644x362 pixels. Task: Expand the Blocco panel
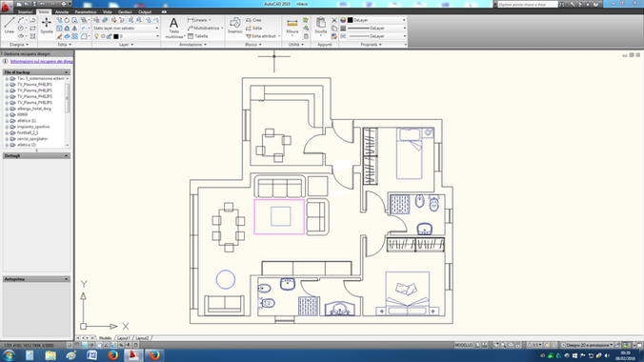253,45
